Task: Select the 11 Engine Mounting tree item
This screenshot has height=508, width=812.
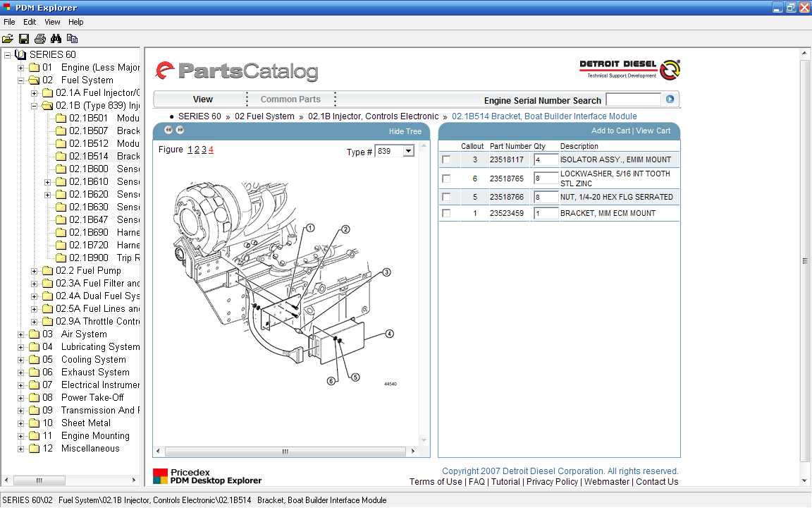Action: point(86,436)
